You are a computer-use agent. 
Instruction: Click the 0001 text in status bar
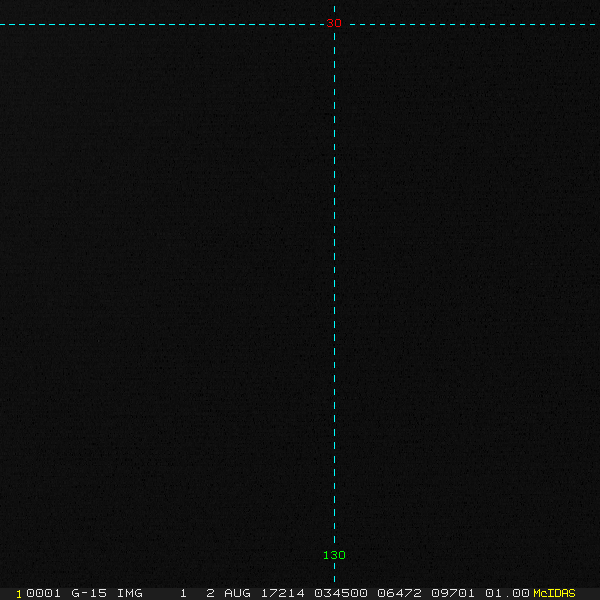pyautogui.click(x=43, y=593)
